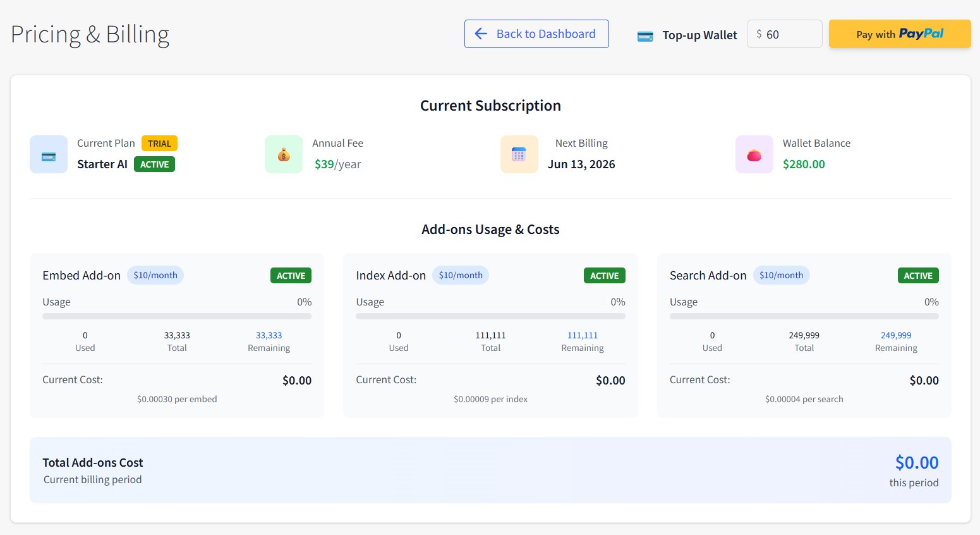980x535 pixels.
Task: Click the $39/year annual fee
Action: (337, 164)
